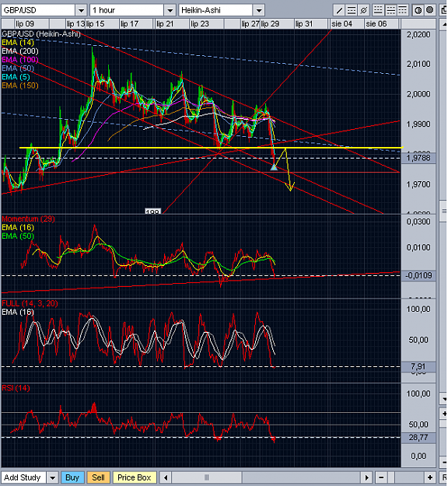448x486 pixels.
Task: Click the lip 09 date header
Action: (x=25, y=24)
